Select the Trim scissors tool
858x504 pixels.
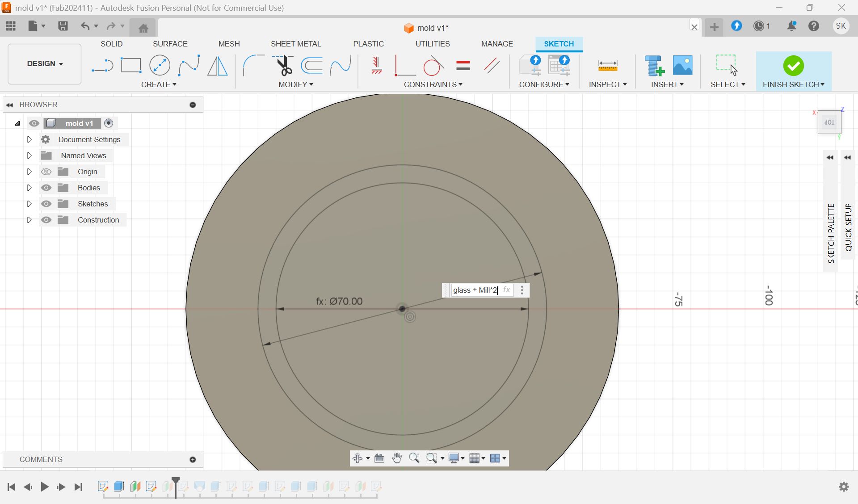(283, 66)
